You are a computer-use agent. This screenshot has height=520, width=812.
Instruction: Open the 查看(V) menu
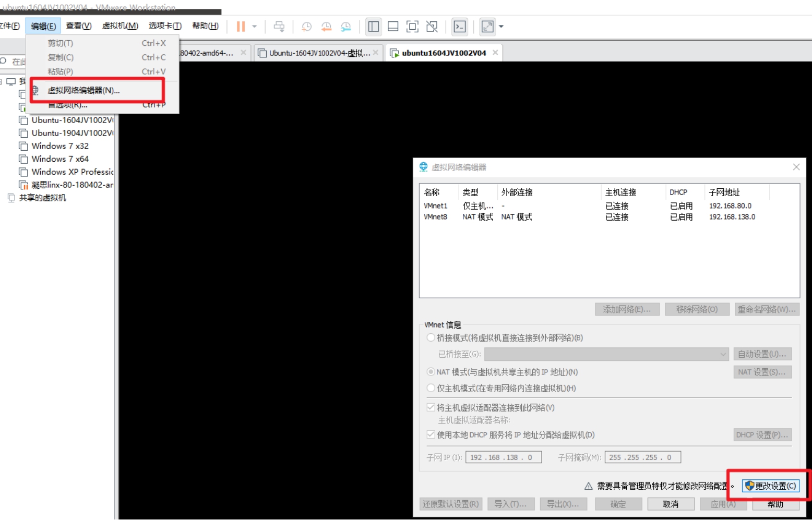[79, 26]
